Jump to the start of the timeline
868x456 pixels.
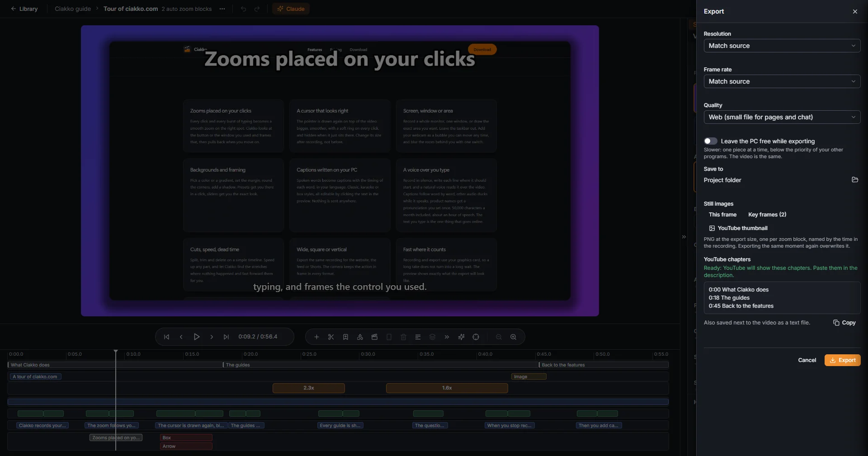(166, 337)
